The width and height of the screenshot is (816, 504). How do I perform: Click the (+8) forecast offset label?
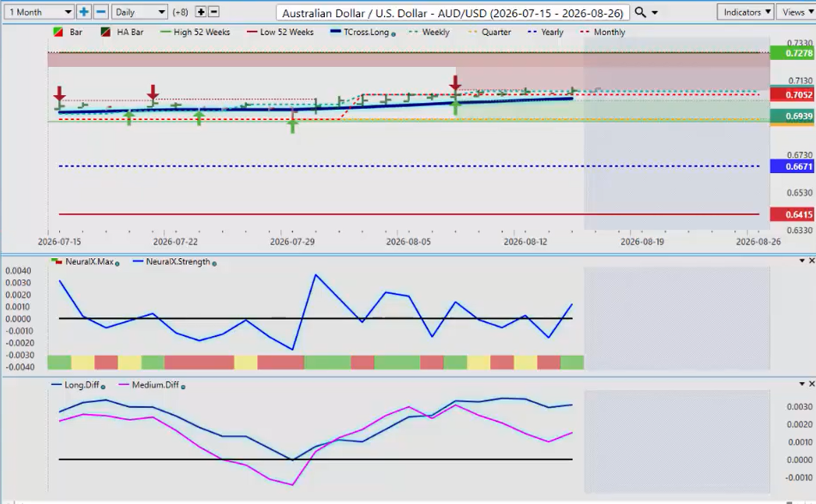pos(181,12)
